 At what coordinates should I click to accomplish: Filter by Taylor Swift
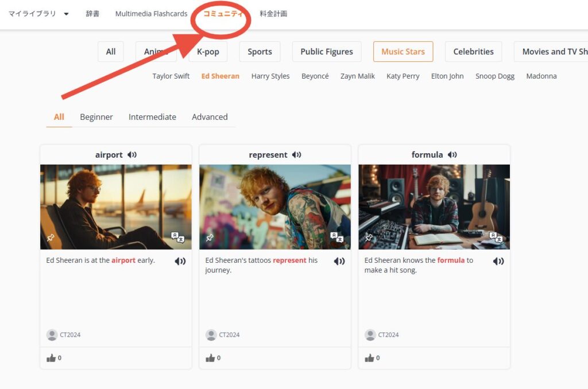pyautogui.click(x=171, y=76)
